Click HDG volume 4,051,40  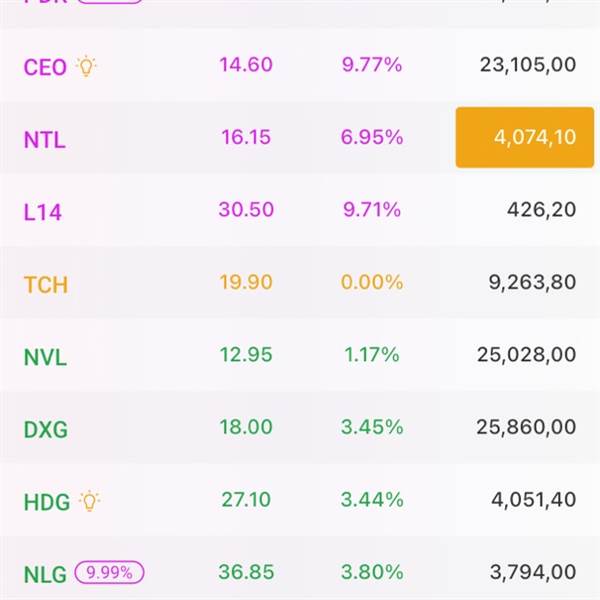click(533, 499)
